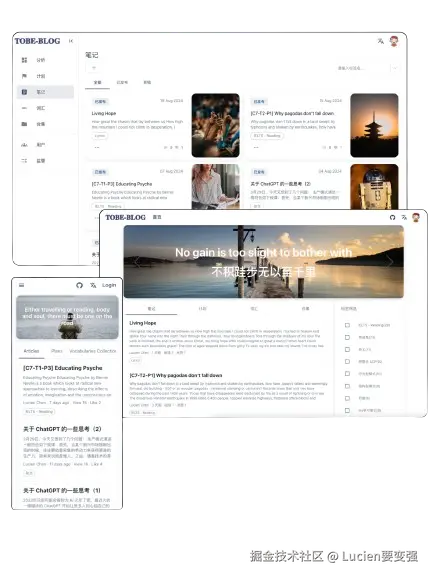The height and width of the screenshot is (577, 432).
Task: Open 关于 ChatGPT 的一些思考 (2) in mobile window
Action: pyautogui.click(x=62, y=429)
